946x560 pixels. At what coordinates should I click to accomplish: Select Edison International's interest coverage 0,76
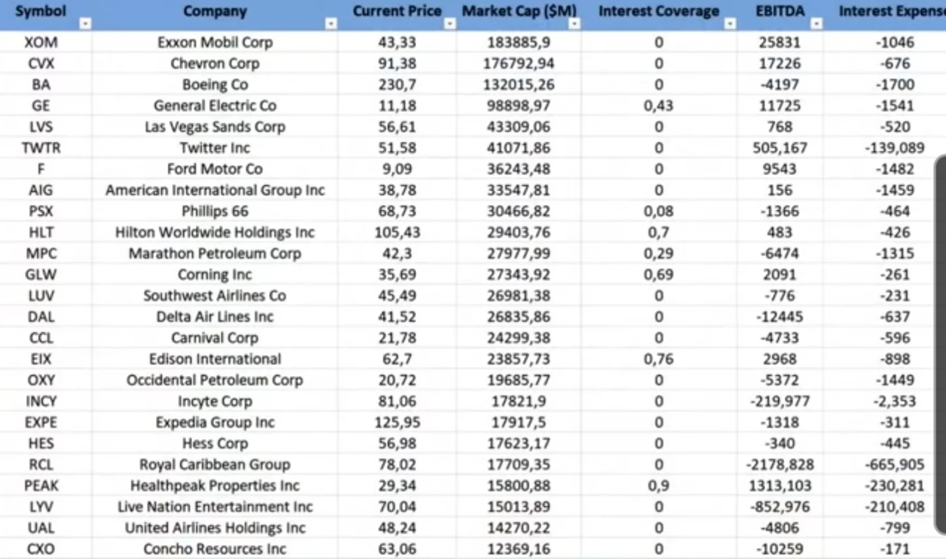pyautogui.click(x=658, y=359)
